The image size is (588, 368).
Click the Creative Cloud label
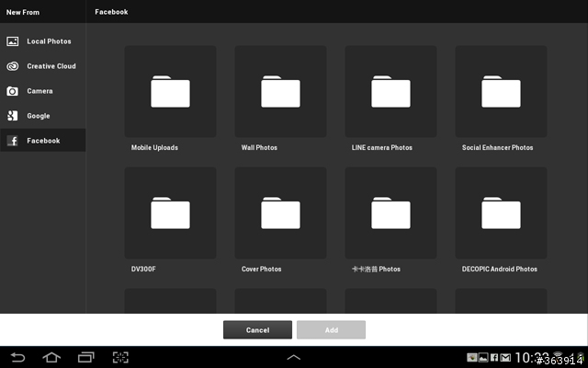[51, 66]
